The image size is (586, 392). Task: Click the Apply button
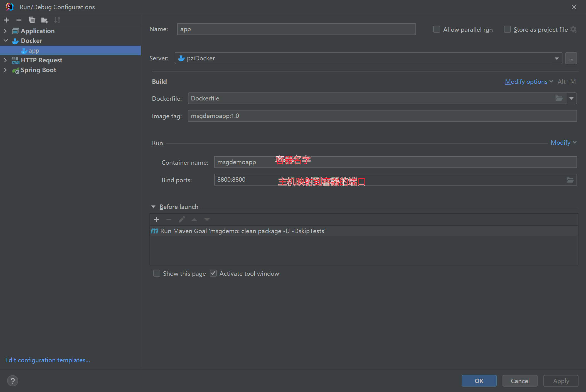point(561,381)
